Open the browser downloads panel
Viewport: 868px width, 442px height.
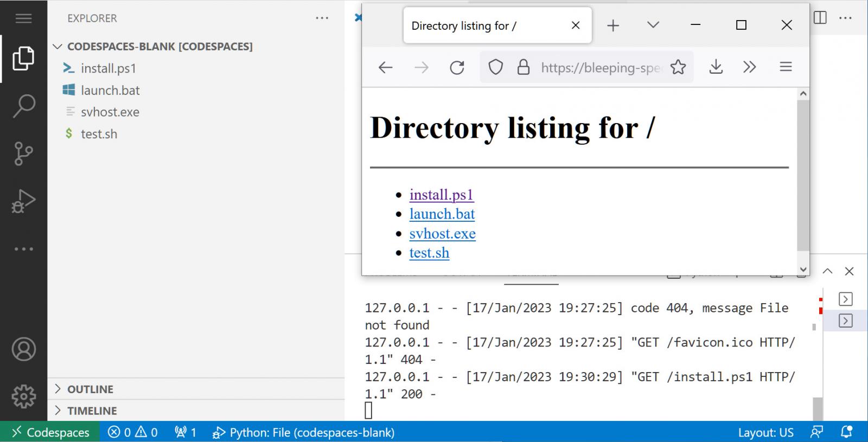pos(716,67)
